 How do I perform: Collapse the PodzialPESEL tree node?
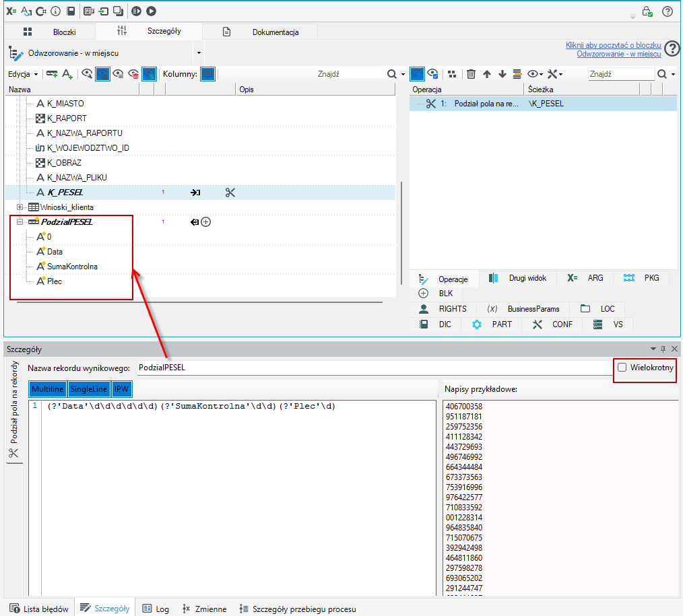pos(20,222)
